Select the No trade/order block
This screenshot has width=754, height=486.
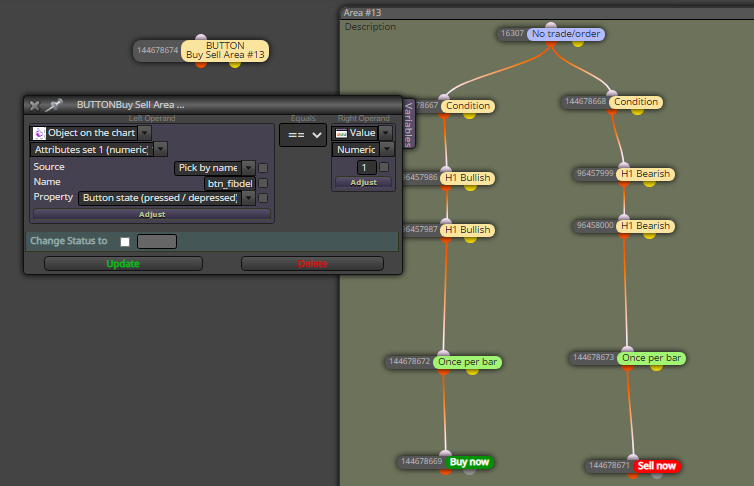point(566,34)
